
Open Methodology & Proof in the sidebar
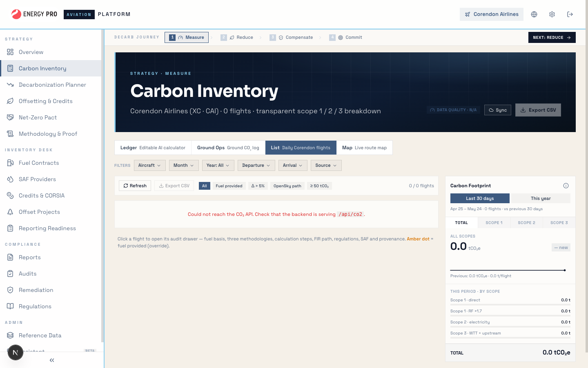(51, 134)
